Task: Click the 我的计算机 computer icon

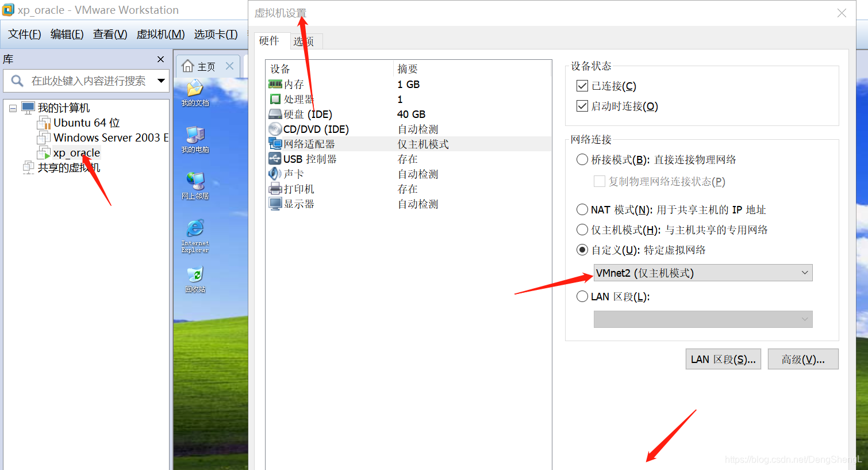Action: 29,108
